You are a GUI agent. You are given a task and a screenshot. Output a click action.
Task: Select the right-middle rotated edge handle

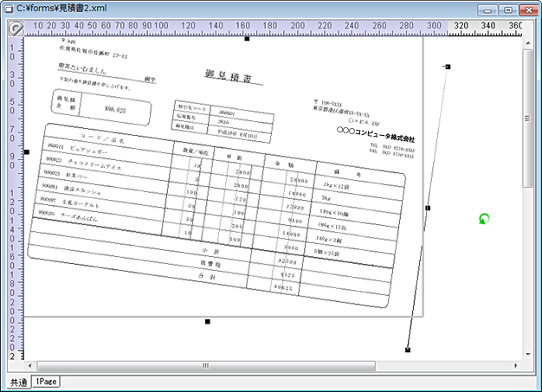pyautogui.click(x=428, y=208)
